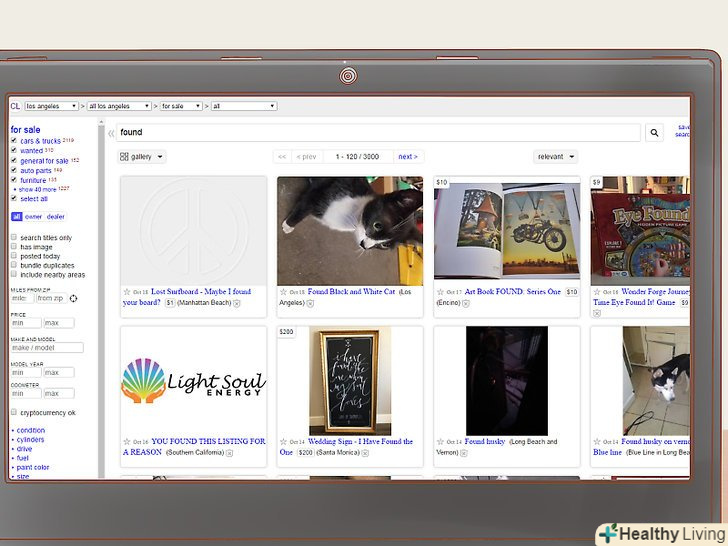The width and height of the screenshot is (728, 546).
Task: Click the sidebar vertical scrollbar
Action: pyautogui.click(x=101, y=297)
